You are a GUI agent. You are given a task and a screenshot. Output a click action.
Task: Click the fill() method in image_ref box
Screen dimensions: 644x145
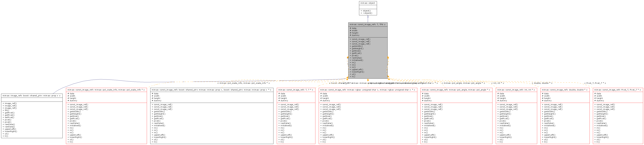(7, 110)
